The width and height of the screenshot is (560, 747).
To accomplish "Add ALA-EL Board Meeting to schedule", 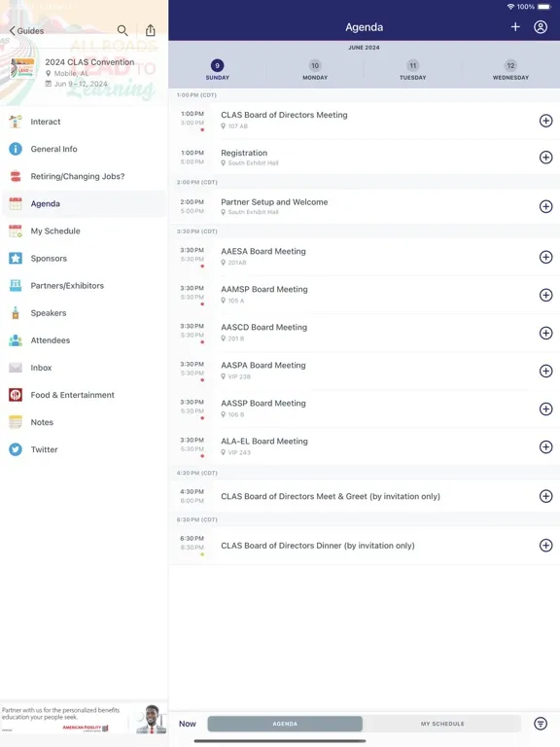I will [x=545, y=446].
